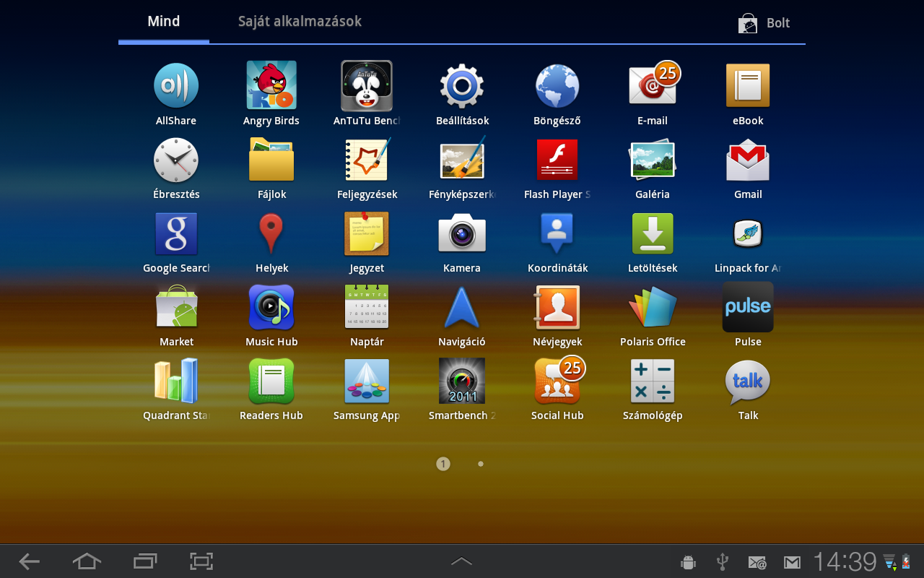Go to app page 2 dot
This screenshot has width=924, height=578.
pyautogui.click(x=481, y=464)
